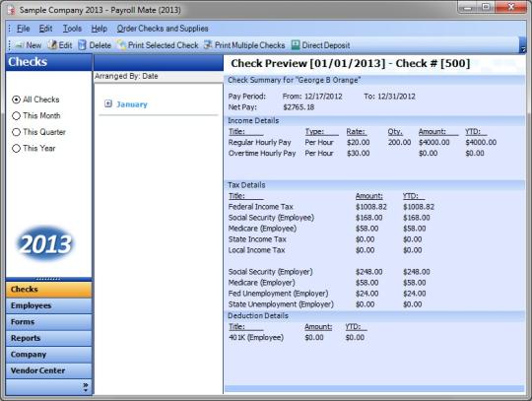The height and width of the screenshot is (401, 532).
Task: Open toolbar overflow options arrow
Action: (523, 45)
